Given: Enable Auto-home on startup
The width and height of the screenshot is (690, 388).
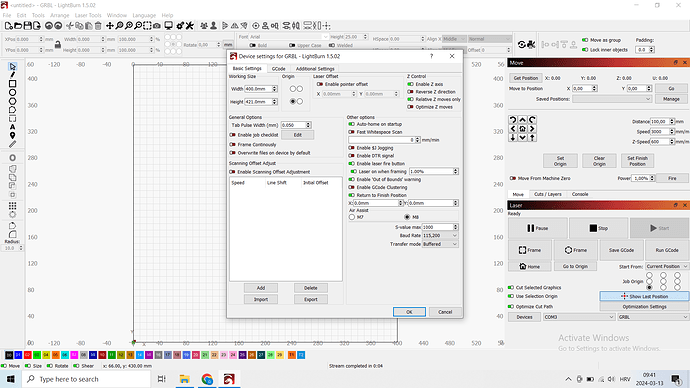Looking at the screenshot, I should (351, 124).
